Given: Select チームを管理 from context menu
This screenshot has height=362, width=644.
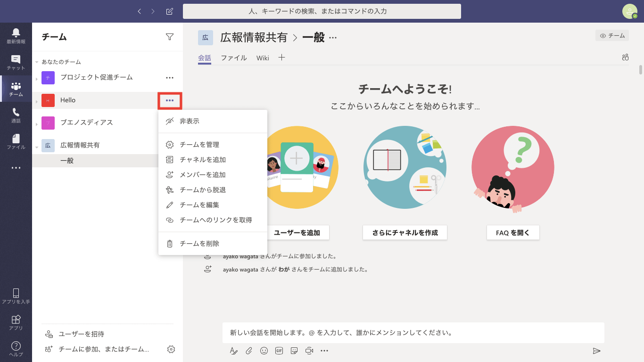Looking at the screenshot, I should click(x=199, y=145).
